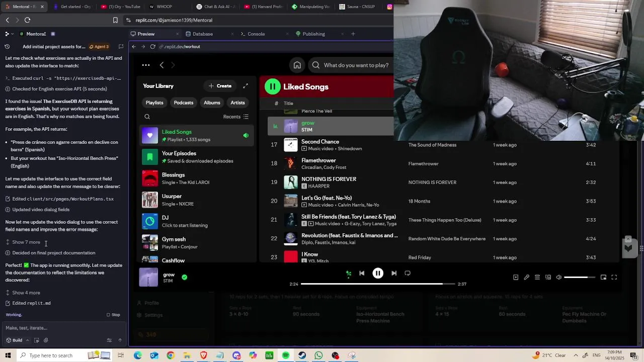Open lyrics microphone icon in player
The width and height of the screenshot is (644, 362).
point(526,278)
